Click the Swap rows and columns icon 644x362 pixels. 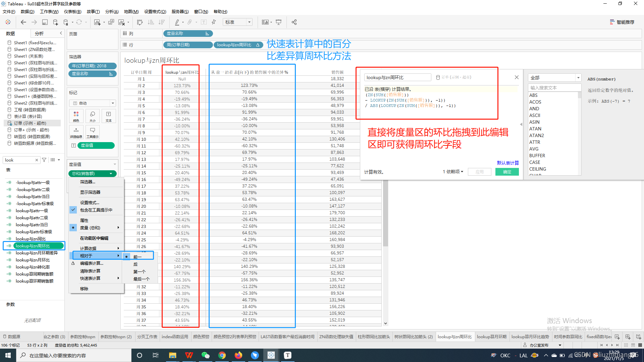pos(140,22)
